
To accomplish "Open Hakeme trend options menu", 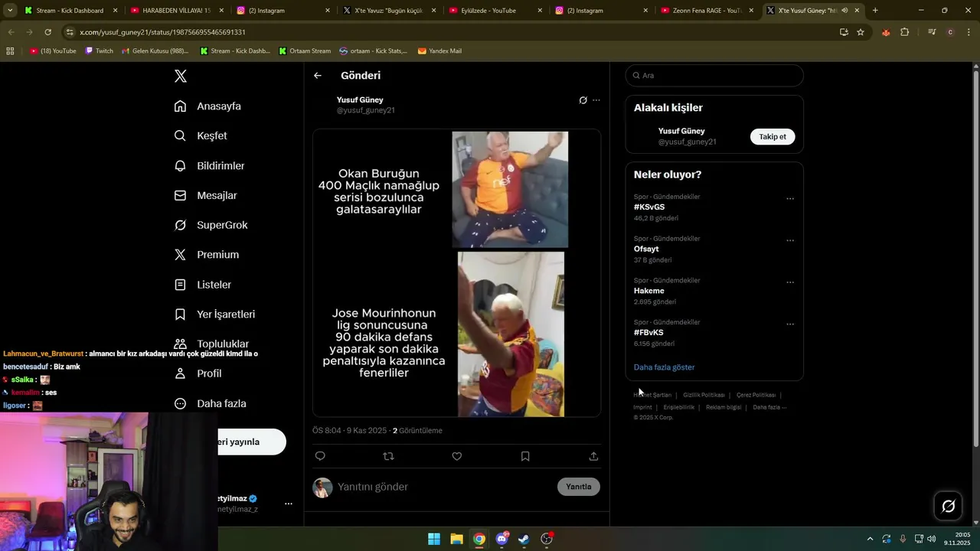I will pos(790,282).
